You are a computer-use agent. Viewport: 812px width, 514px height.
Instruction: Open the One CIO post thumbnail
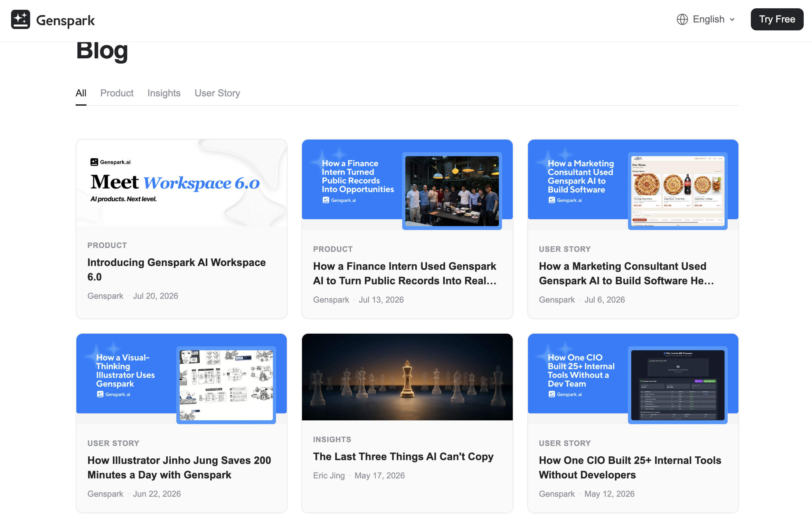(633, 379)
